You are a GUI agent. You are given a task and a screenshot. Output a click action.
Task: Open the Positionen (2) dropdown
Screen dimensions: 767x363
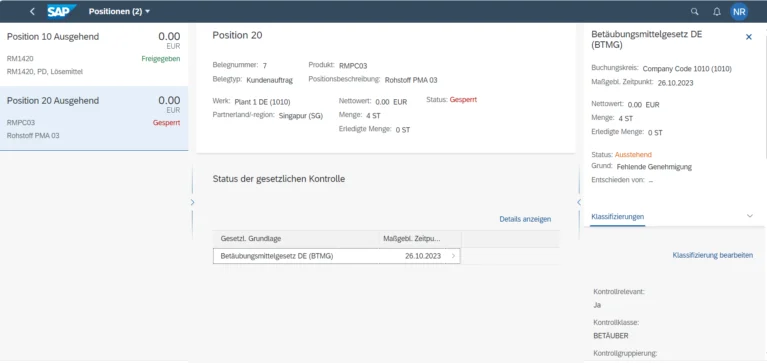(119, 11)
